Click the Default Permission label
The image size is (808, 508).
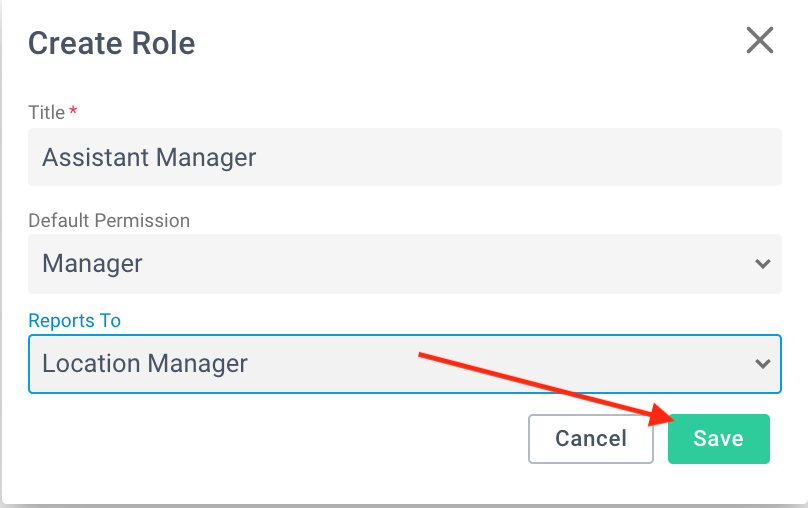(x=109, y=221)
